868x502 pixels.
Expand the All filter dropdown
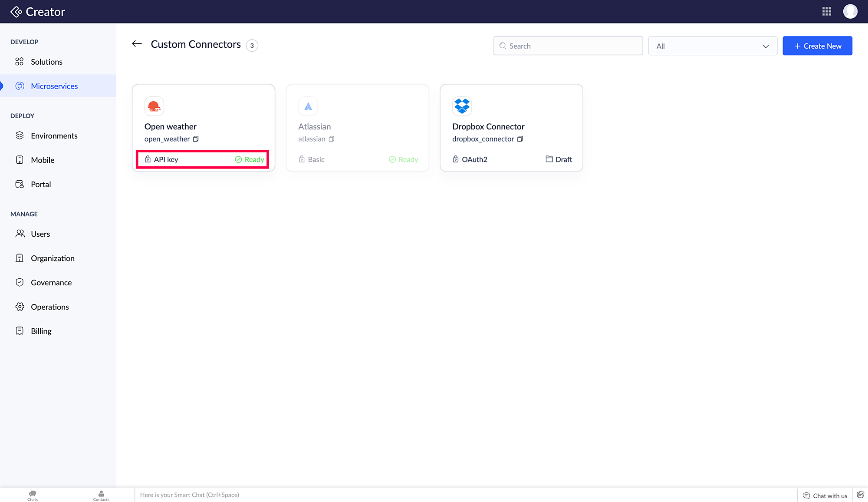click(712, 46)
